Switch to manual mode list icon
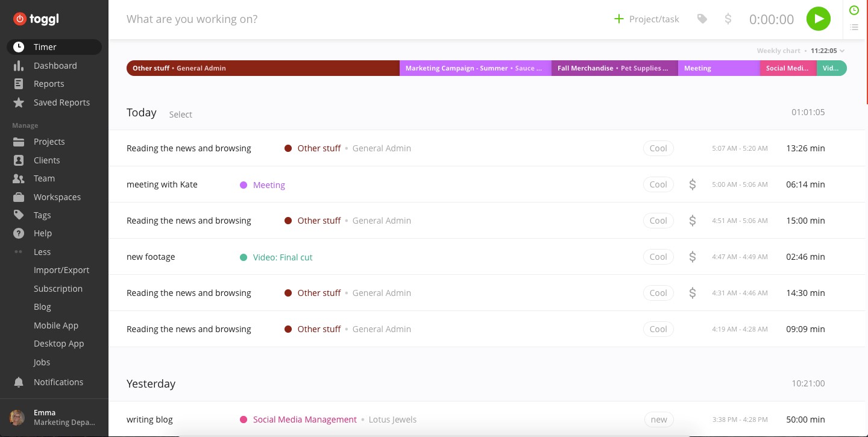Screen dimensions: 868x437 (x=854, y=27)
